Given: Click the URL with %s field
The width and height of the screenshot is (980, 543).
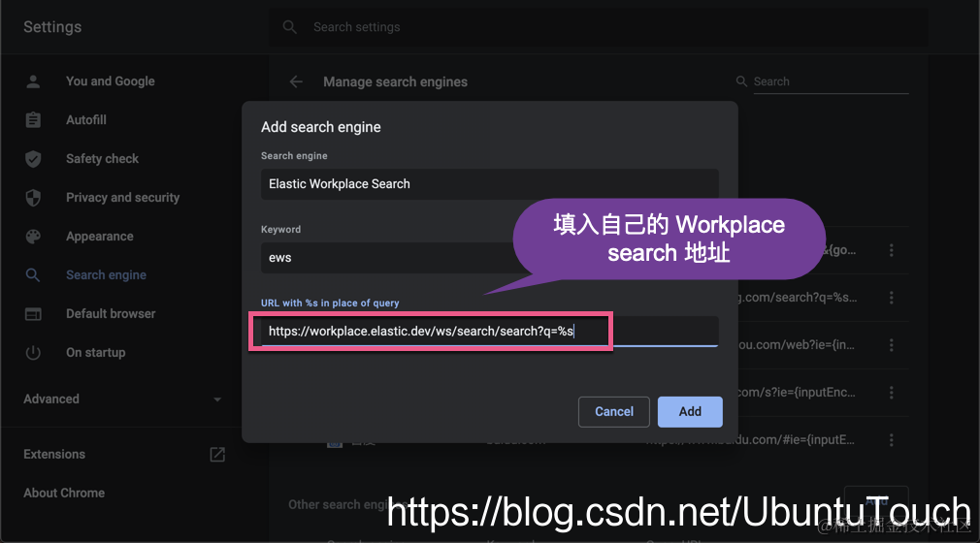Looking at the screenshot, I should 489,332.
